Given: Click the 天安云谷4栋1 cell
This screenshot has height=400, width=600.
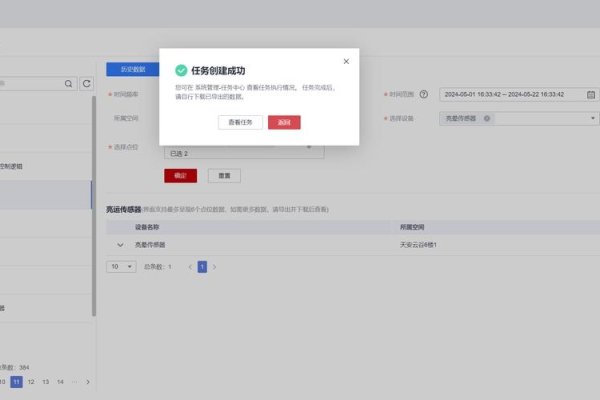Looking at the screenshot, I should [x=418, y=245].
